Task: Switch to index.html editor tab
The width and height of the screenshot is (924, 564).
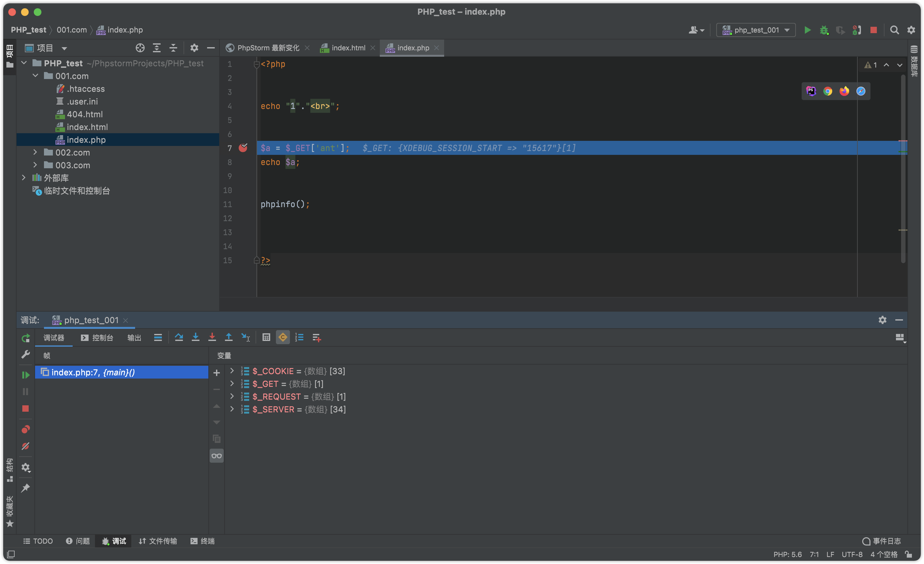Action: [x=348, y=47]
